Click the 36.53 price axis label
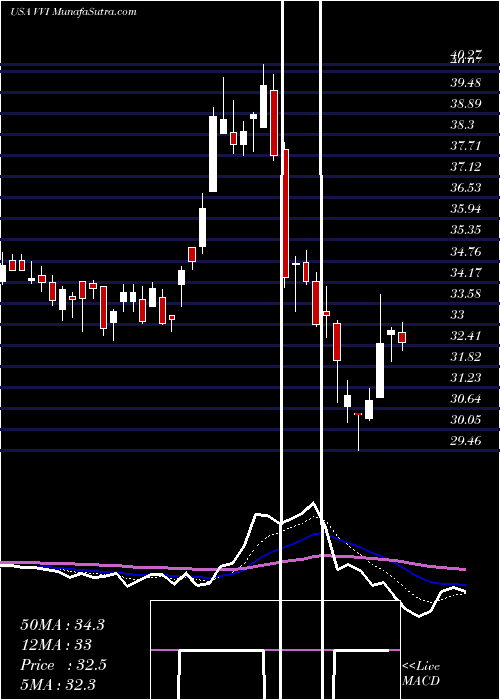The image size is (500, 700). [x=466, y=188]
